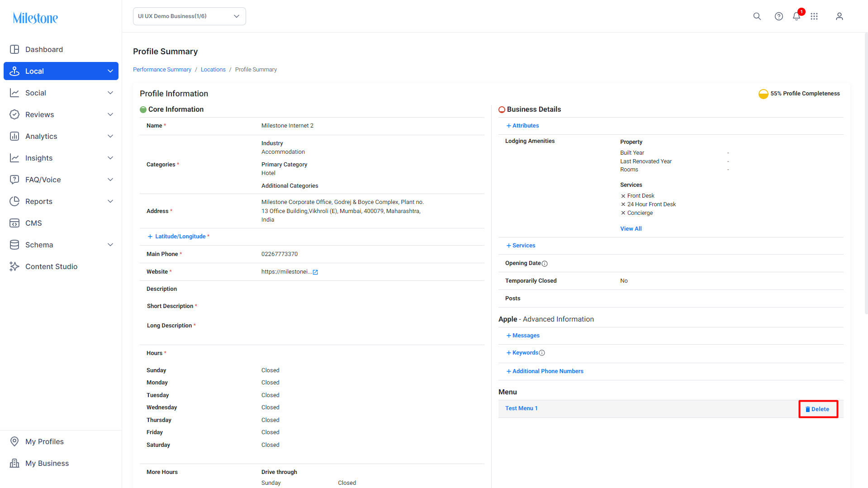This screenshot has height=488, width=868.
Task: Open Content Studio menu item
Action: tap(61, 266)
